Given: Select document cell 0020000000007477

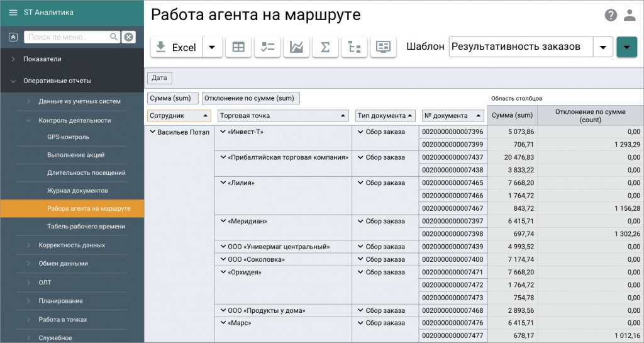Looking at the screenshot, I should click(453, 335).
